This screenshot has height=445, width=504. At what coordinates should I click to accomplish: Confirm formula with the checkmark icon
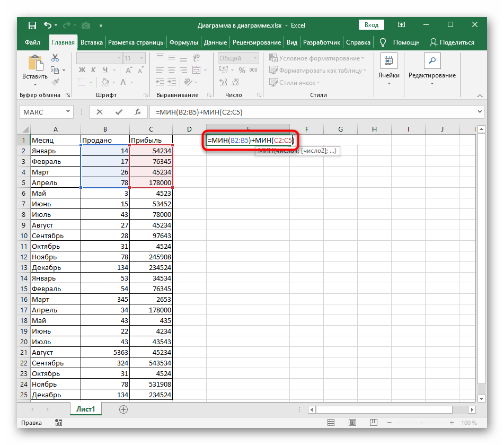118,112
